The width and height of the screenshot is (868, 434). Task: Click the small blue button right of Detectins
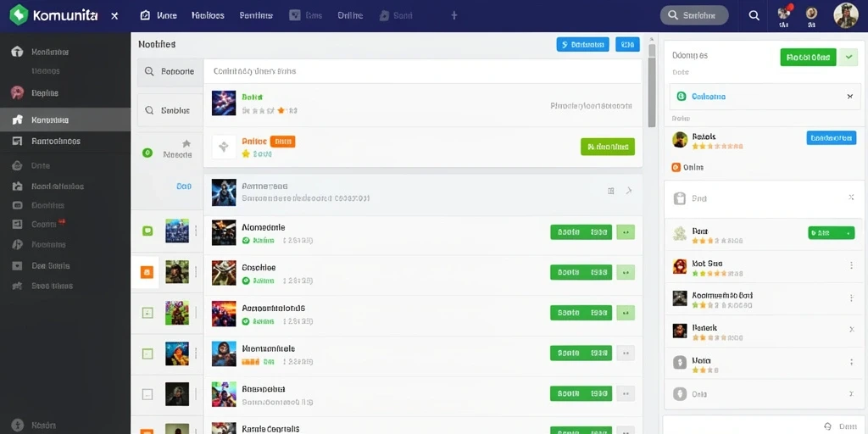point(628,45)
